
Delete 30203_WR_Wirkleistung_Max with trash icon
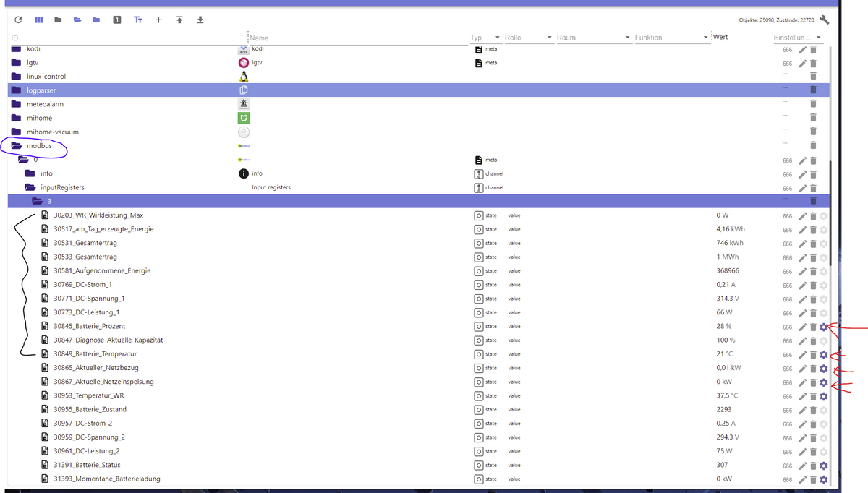pos(813,215)
